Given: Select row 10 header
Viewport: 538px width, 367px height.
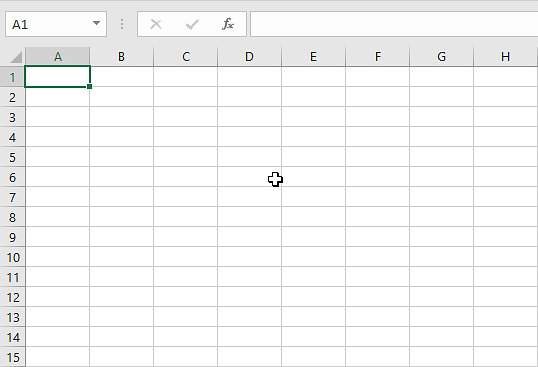Looking at the screenshot, I should (12, 257).
